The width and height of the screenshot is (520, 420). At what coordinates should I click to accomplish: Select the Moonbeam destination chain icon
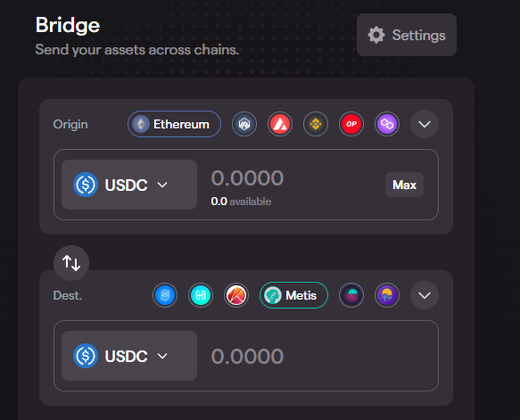coord(351,296)
